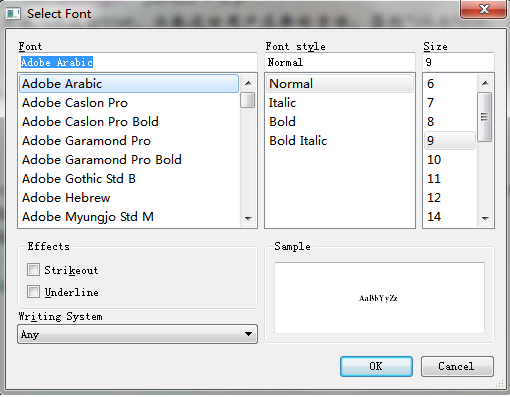Click the Font name input field

click(x=137, y=62)
